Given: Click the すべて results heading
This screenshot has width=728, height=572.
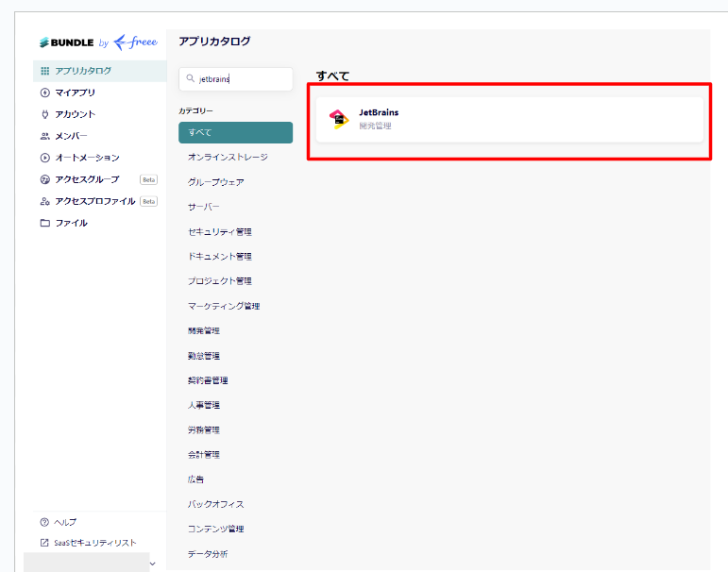Looking at the screenshot, I should tap(332, 76).
